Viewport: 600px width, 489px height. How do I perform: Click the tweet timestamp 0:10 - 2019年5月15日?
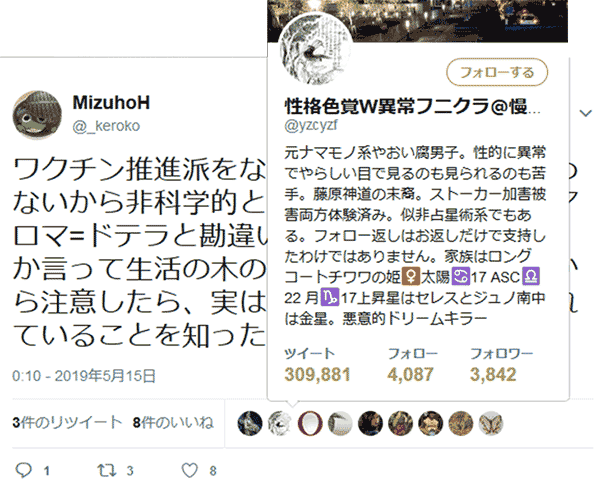[84, 376]
